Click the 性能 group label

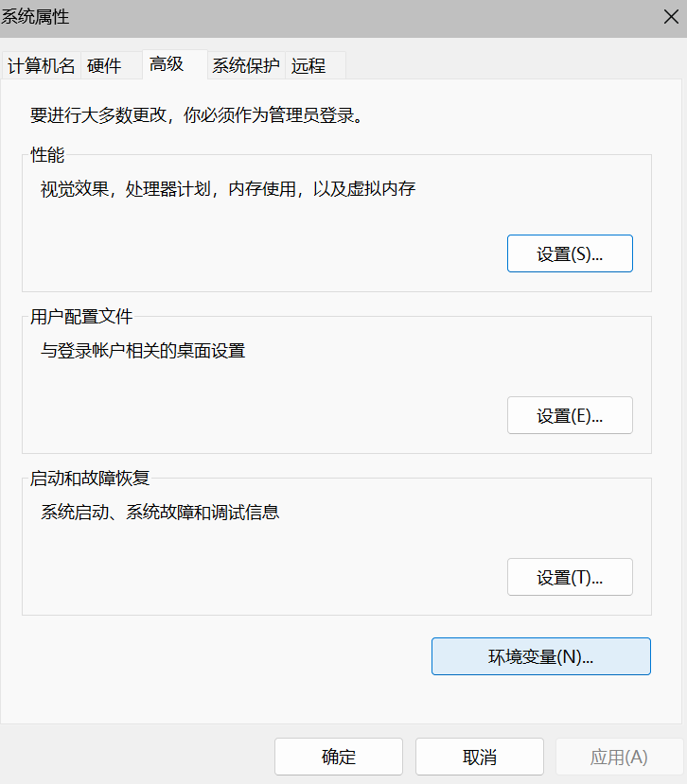tap(47, 155)
